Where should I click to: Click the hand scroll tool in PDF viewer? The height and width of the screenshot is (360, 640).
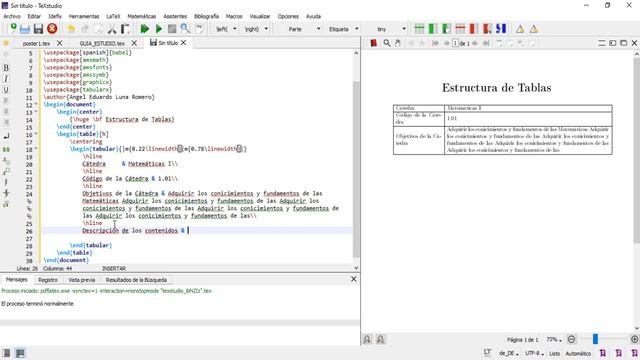(x=398, y=43)
